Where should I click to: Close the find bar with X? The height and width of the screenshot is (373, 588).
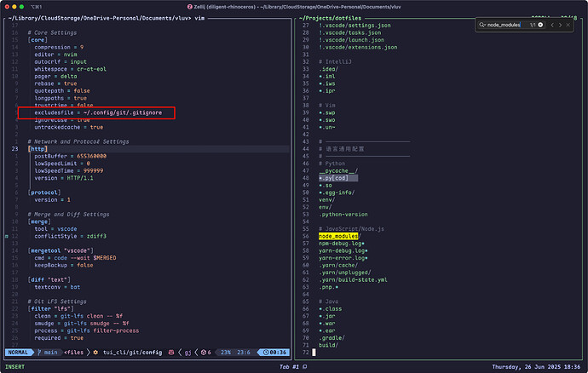[x=568, y=25]
